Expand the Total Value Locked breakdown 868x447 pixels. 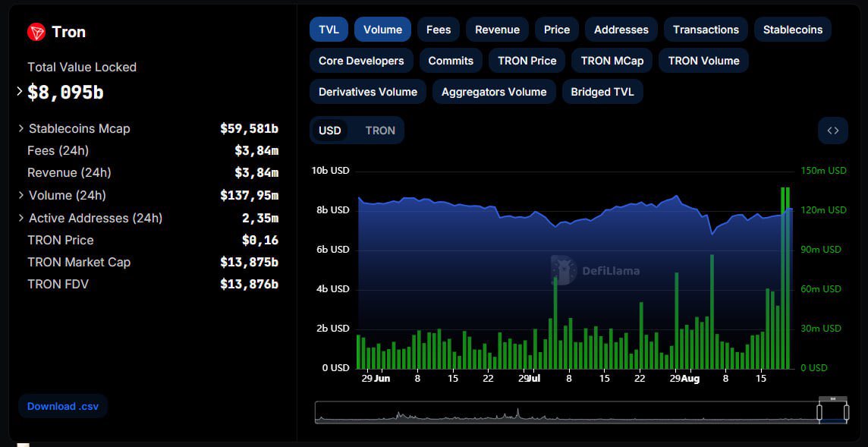coord(20,91)
